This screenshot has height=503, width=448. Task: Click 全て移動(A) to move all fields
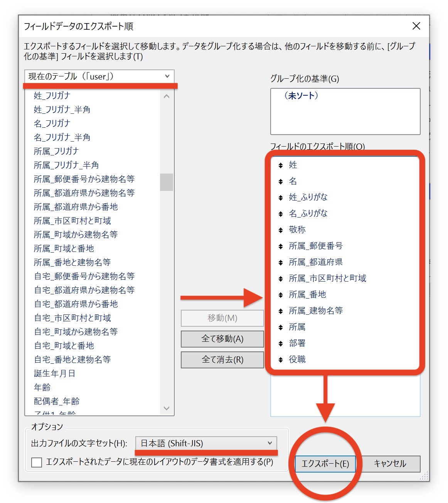(x=222, y=339)
